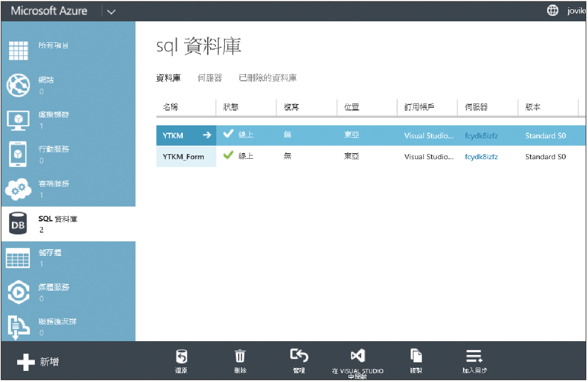This screenshot has height=382, width=588.
Task: Click 無 replication cell in YTKM row
Action: (x=287, y=135)
